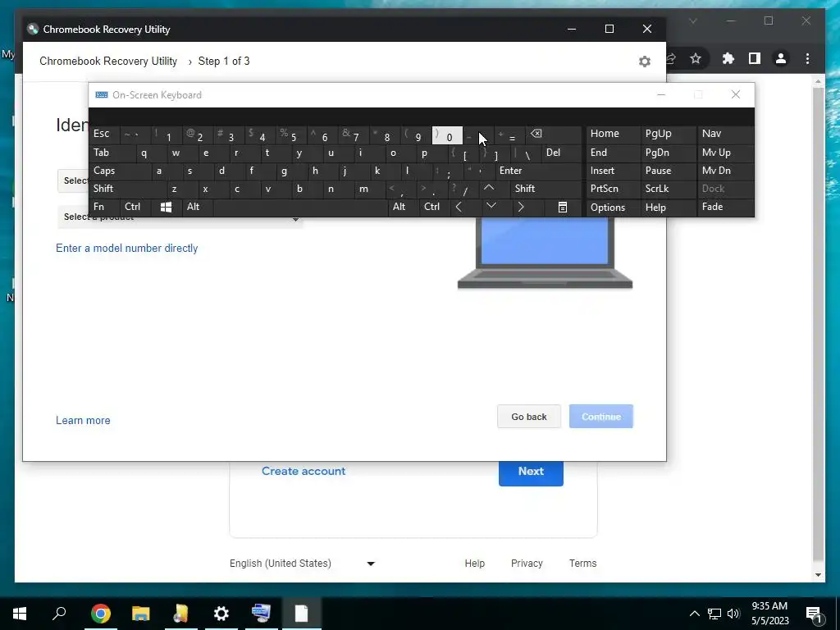Click Mv Up key on keyboard

(x=725, y=153)
